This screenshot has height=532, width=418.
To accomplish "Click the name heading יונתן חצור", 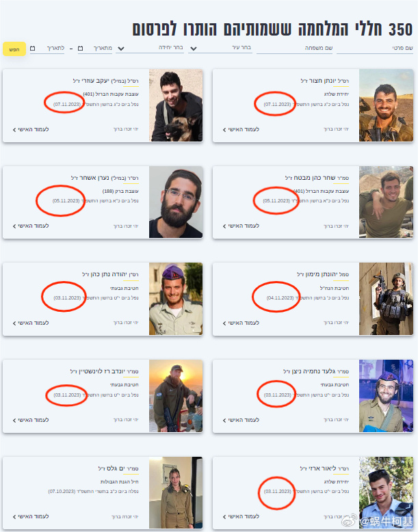I will coord(325,81).
